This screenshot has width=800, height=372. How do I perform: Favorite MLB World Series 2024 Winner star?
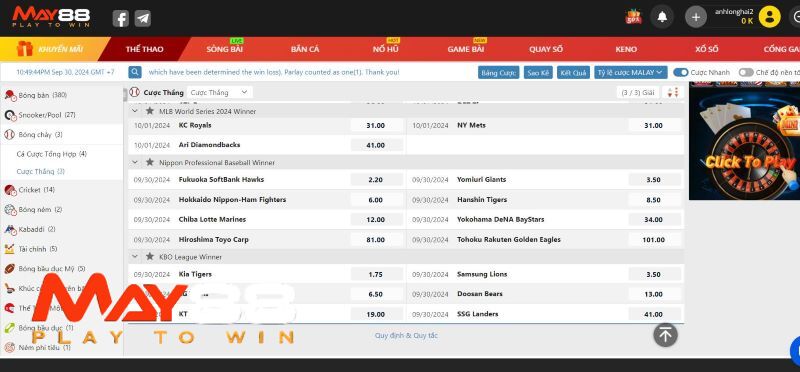(x=149, y=111)
